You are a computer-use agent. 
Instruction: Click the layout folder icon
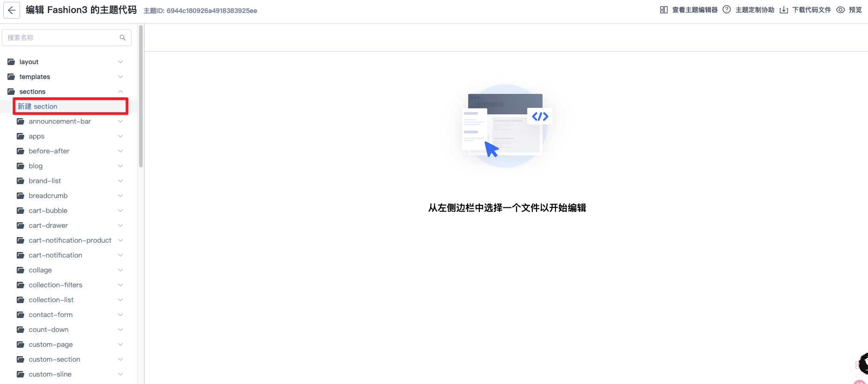(11, 62)
